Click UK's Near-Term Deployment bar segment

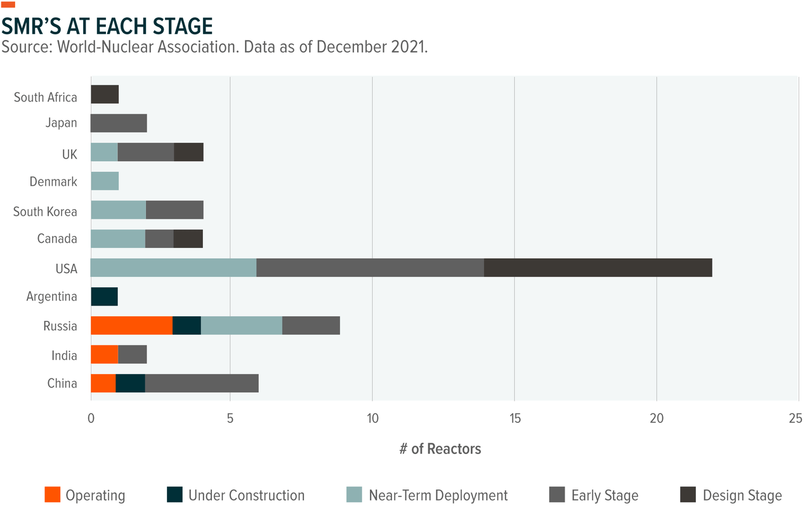point(104,152)
